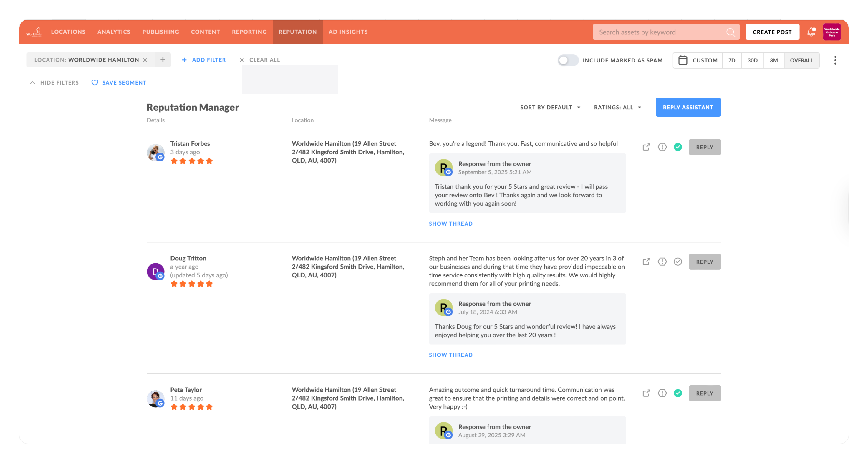Focus the Search assets by keyword field
This screenshot has width=868, height=463.
tap(666, 32)
